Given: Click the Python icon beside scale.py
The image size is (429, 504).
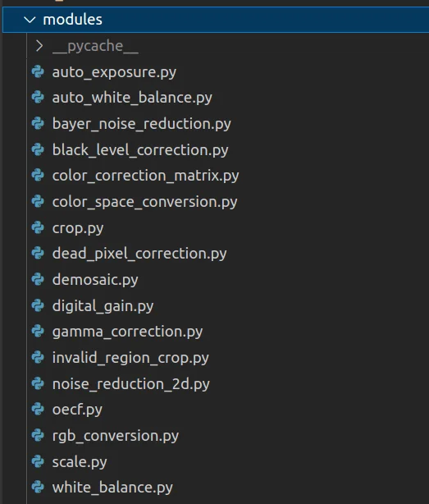Looking at the screenshot, I should pyautogui.click(x=38, y=461).
